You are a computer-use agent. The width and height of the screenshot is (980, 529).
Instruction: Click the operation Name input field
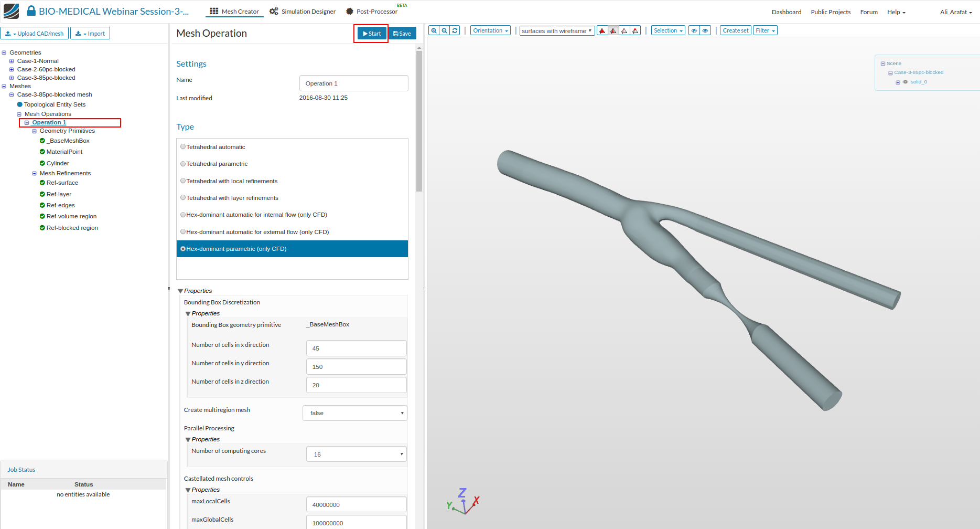[354, 83]
